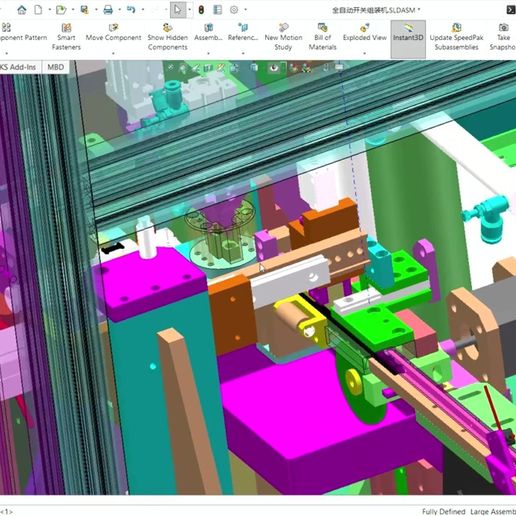The image size is (516, 516).
Task: Open View Orientation in heads-up toolbar
Action: tap(234, 68)
